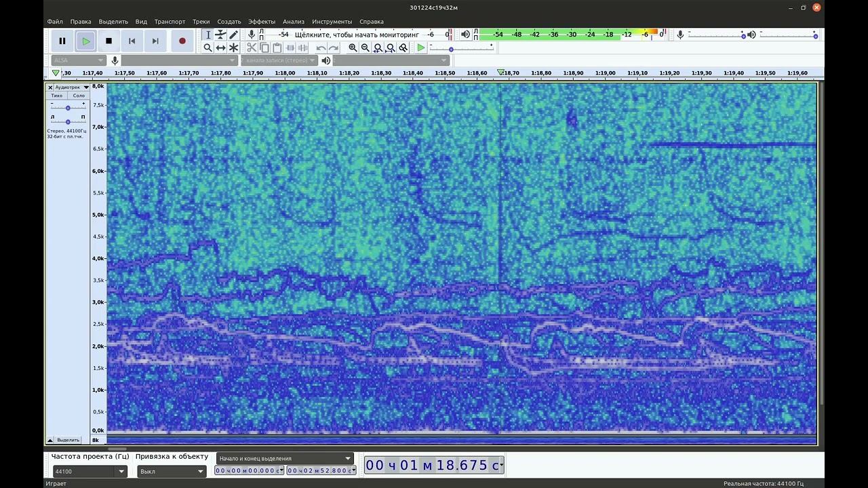Viewport: 868px width, 488px height.
Task: Open the Привязка к объекту dropdown
Action: [172, 471]
